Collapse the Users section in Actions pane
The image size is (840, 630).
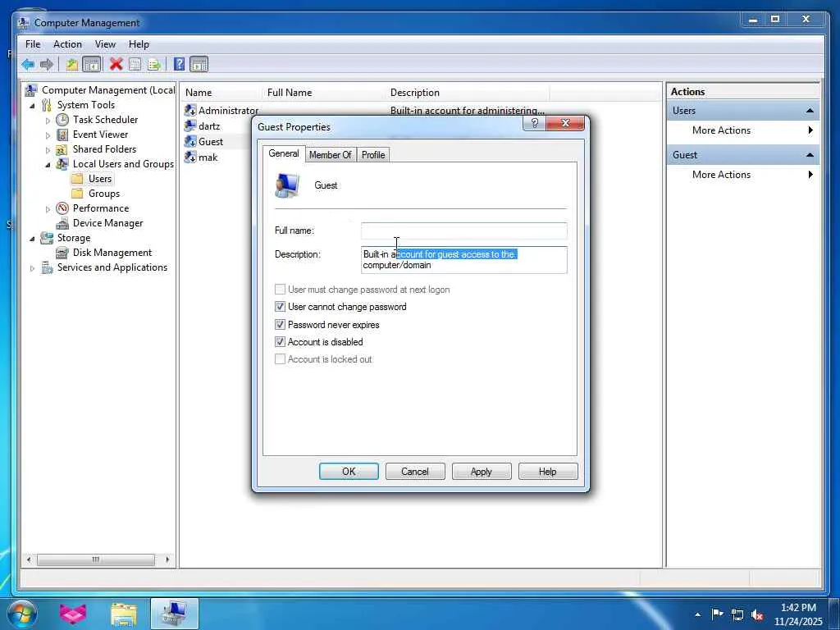click(810, 111)
